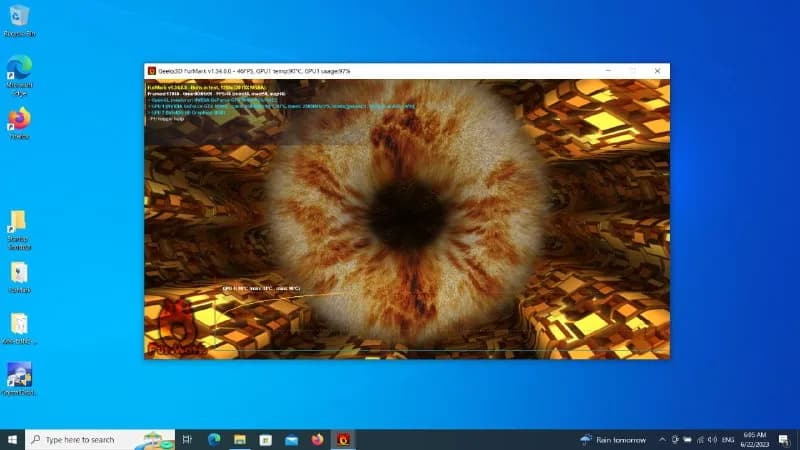The width and height of the screenshot is (800, 450).
Task: Open Task View on the taskbar
Action: coord(187,440)
